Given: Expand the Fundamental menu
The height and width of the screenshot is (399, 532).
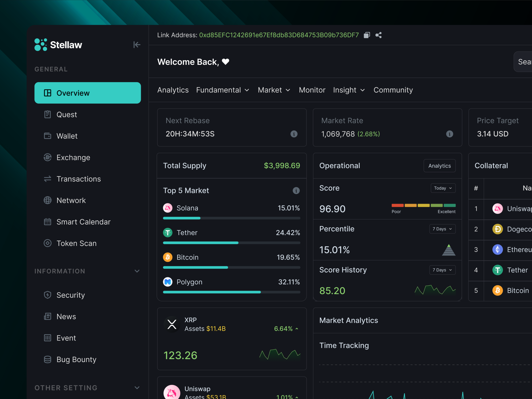Looking at the screenshot, I should pyautogui.click(x=223, y=90).
